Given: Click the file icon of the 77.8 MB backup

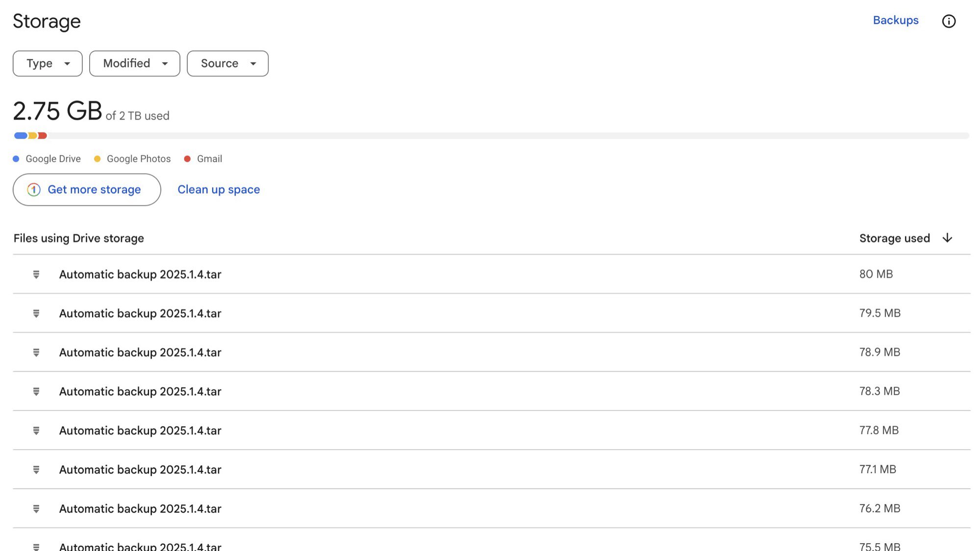Looking at the screenshot, I should (x=36, y=431).
